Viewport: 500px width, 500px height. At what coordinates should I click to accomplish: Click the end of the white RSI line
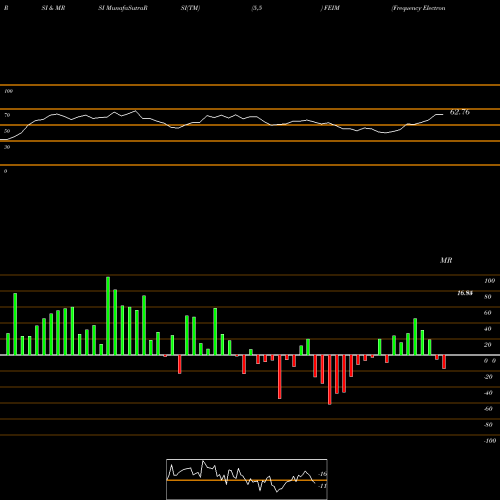coord(443,114)
